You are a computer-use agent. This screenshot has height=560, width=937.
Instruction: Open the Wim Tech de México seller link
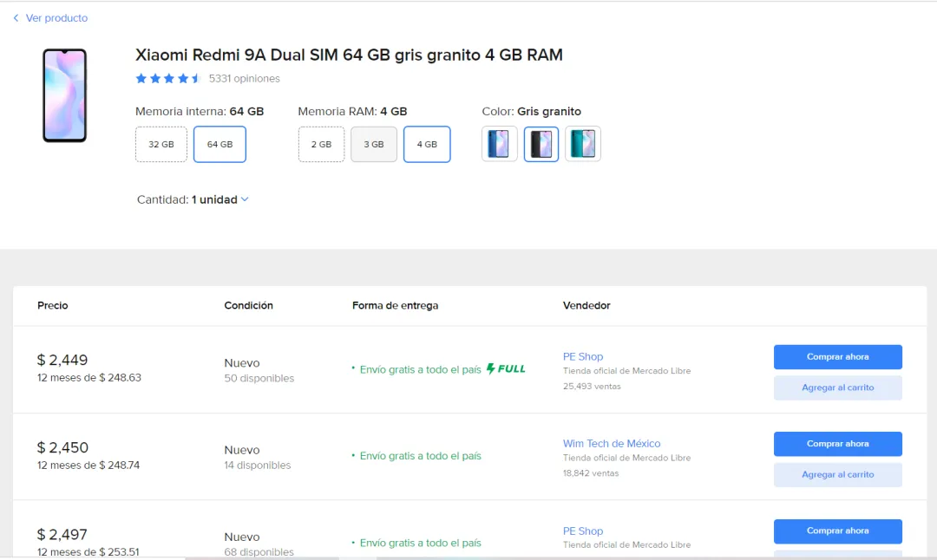click(x=612, y=444)
